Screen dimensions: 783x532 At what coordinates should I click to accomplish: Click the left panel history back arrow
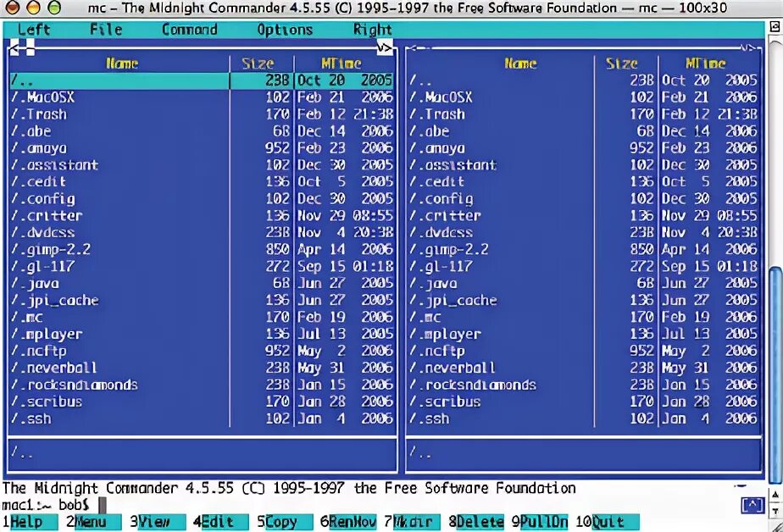tap(16, 48)
